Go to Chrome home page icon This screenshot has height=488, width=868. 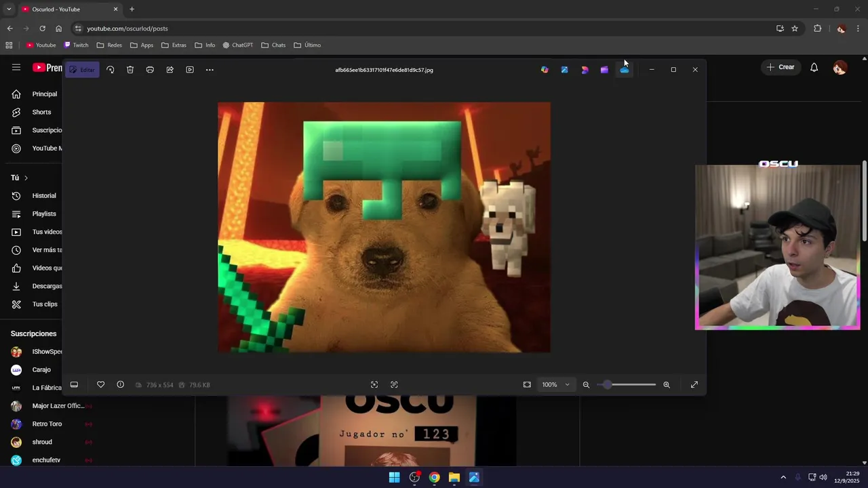58,28
